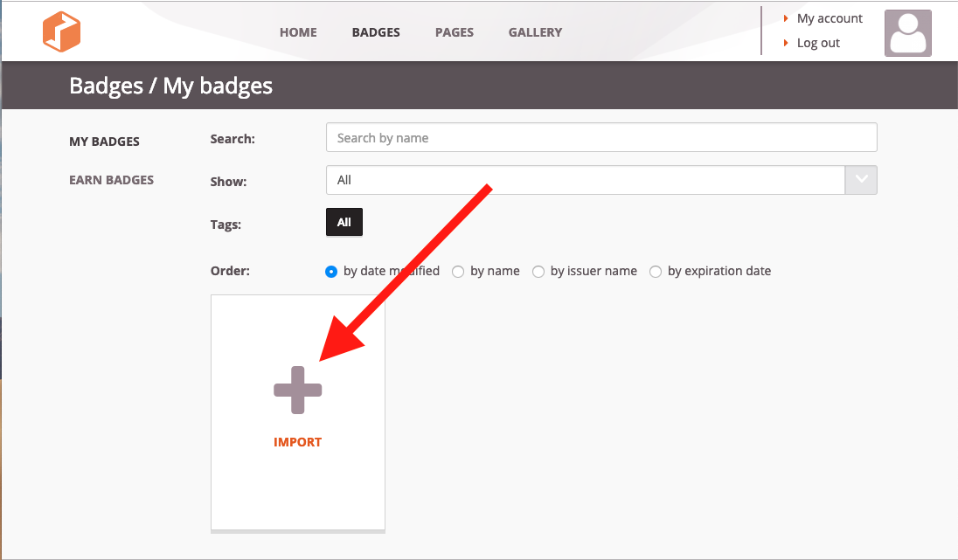The height and width of the screenshot is (560, 958).
Task: Click the plus icon to import badge
Action: click(297, 391)
